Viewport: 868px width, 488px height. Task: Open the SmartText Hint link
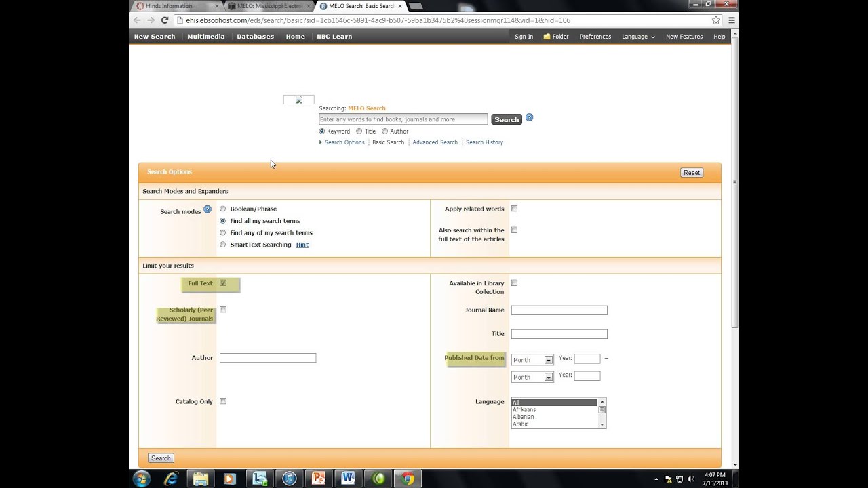302,245
